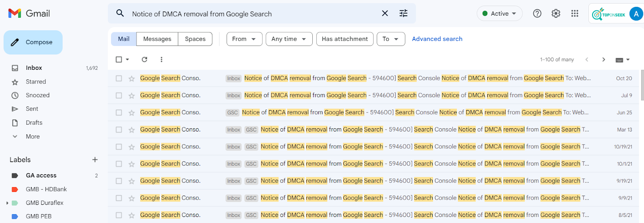Open the Google apps grid
Screen dimensions: 644x223
[575, 13]
